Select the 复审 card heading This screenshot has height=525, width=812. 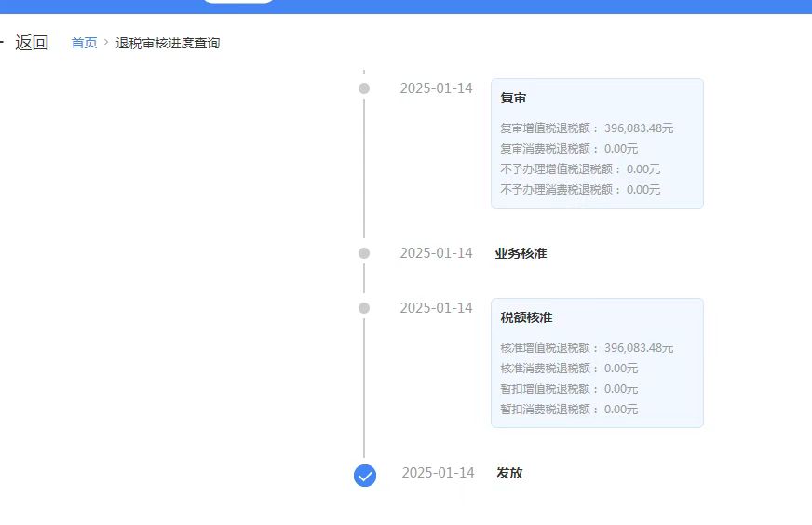click(x=513, y=98)
